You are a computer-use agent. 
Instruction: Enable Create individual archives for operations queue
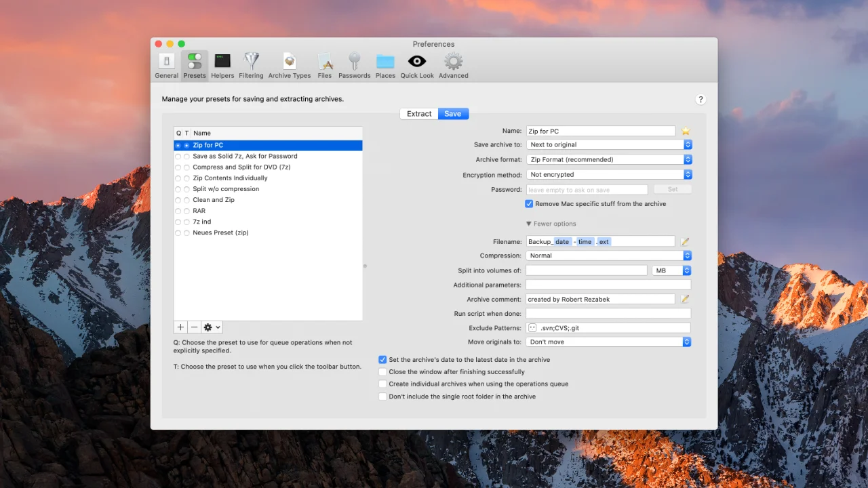click(382, 384)
